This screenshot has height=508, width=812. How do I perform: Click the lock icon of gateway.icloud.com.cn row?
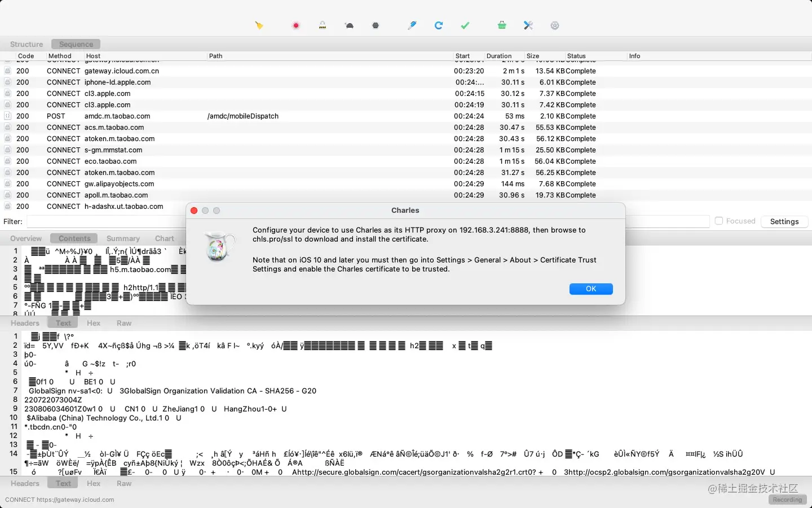click(8, 71)
